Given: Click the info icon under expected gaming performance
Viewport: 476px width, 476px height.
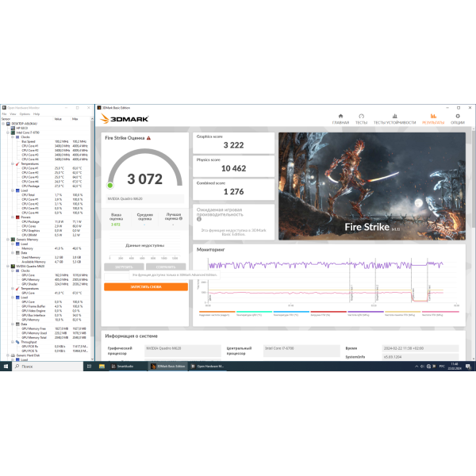Looking at the screenshot, I should click(x=199, y=219).
